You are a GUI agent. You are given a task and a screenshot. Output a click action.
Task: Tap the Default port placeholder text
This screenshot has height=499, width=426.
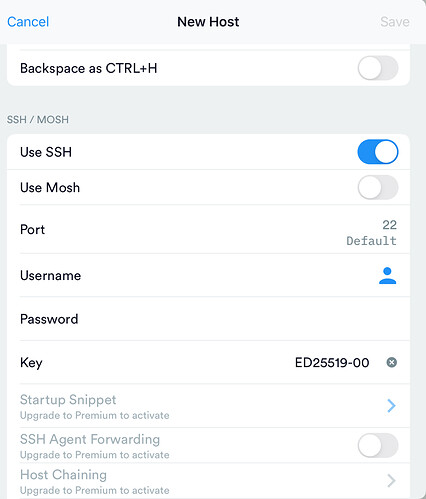click(371, 241)
